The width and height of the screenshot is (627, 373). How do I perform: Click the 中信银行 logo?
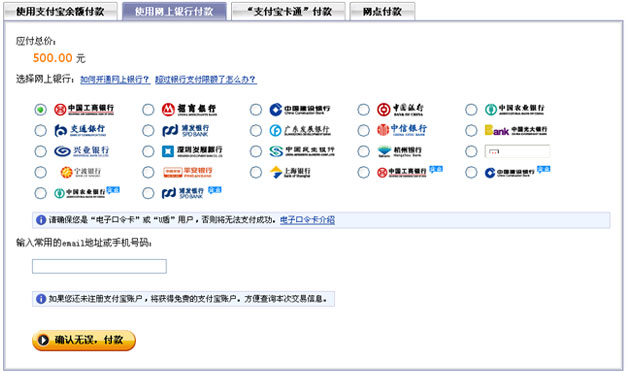pyautogui.click(x=401, y=130)
